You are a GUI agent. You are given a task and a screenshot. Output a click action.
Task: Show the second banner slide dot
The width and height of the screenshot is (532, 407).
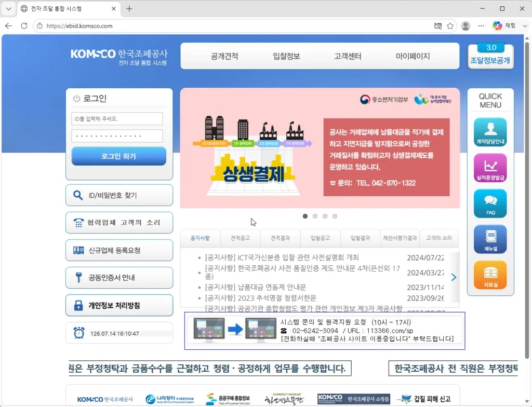tap(315, 216)
